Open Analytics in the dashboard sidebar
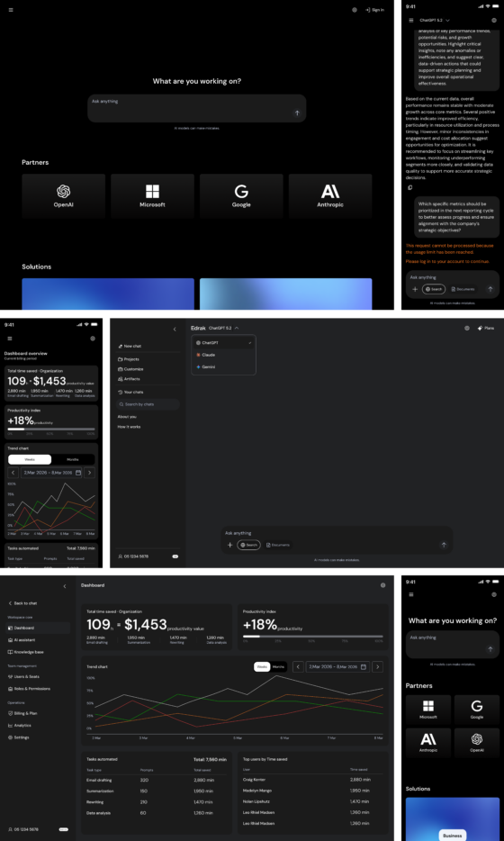The height and width of the screenshot is (841, 504). (19, 725)
